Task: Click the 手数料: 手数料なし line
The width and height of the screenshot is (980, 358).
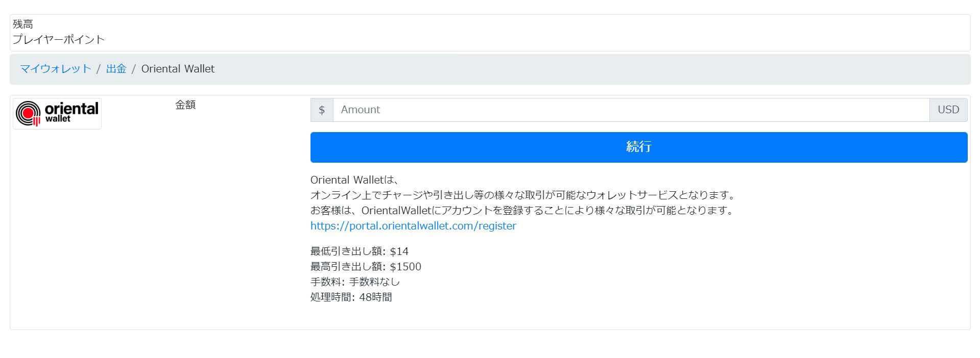Action: pos(355,282)
